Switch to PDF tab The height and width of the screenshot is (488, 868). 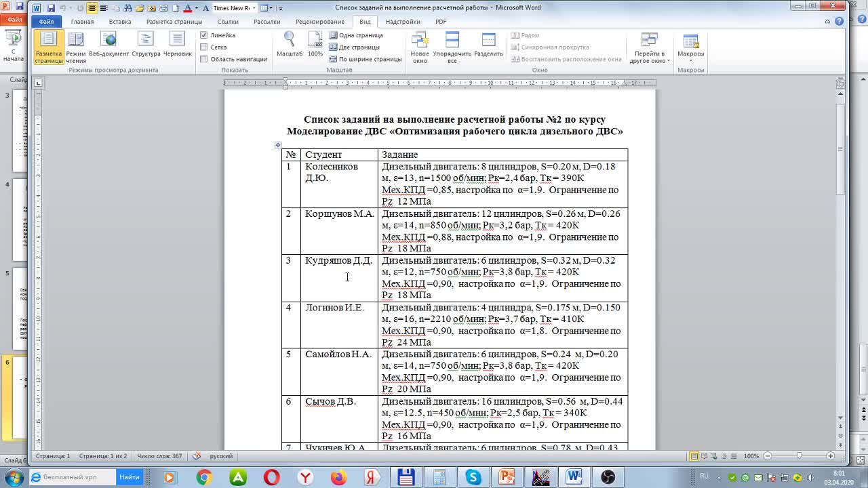point(441,22)
